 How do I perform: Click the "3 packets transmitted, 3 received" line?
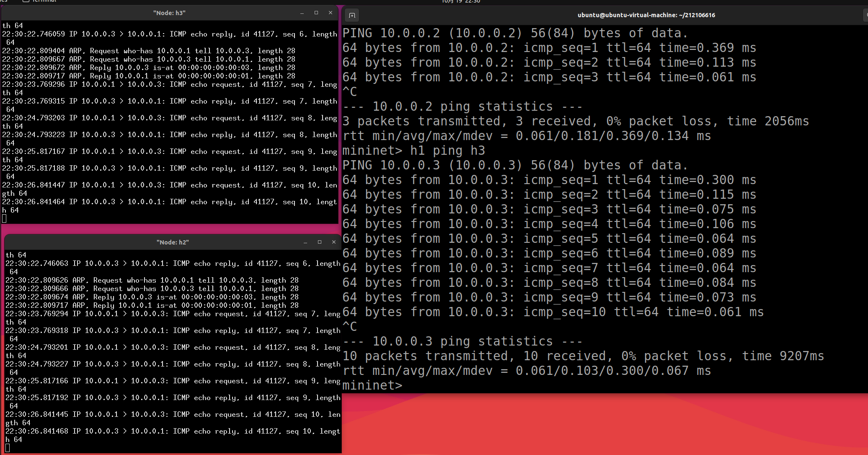[576, 121]
